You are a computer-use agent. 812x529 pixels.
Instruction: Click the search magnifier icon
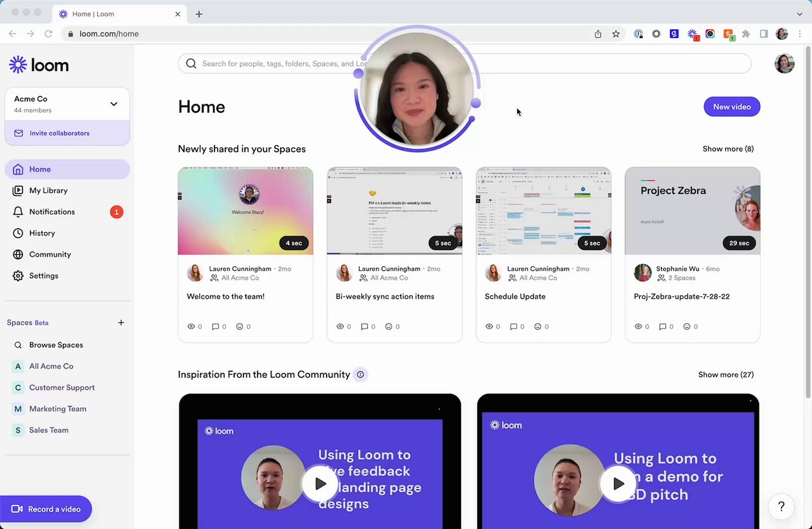click(191, 63)
